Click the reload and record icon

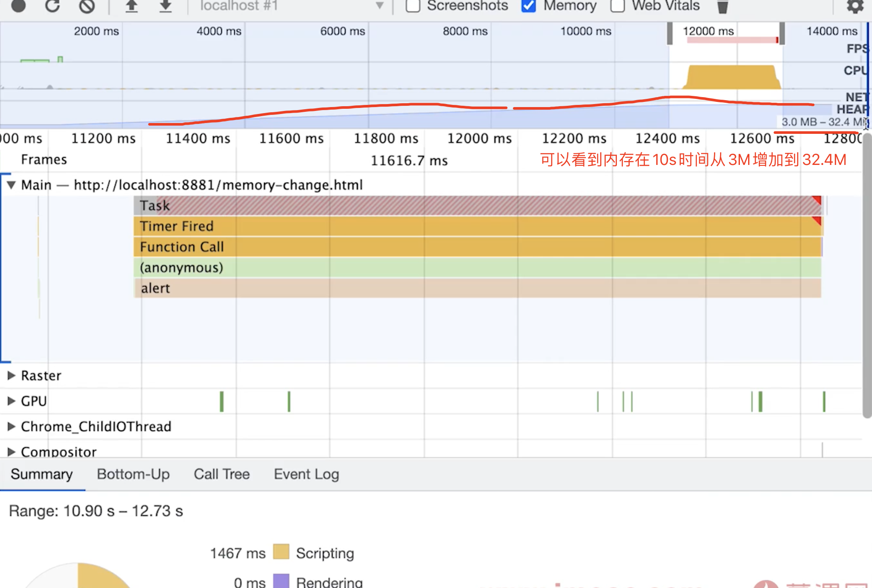point(53,6)
